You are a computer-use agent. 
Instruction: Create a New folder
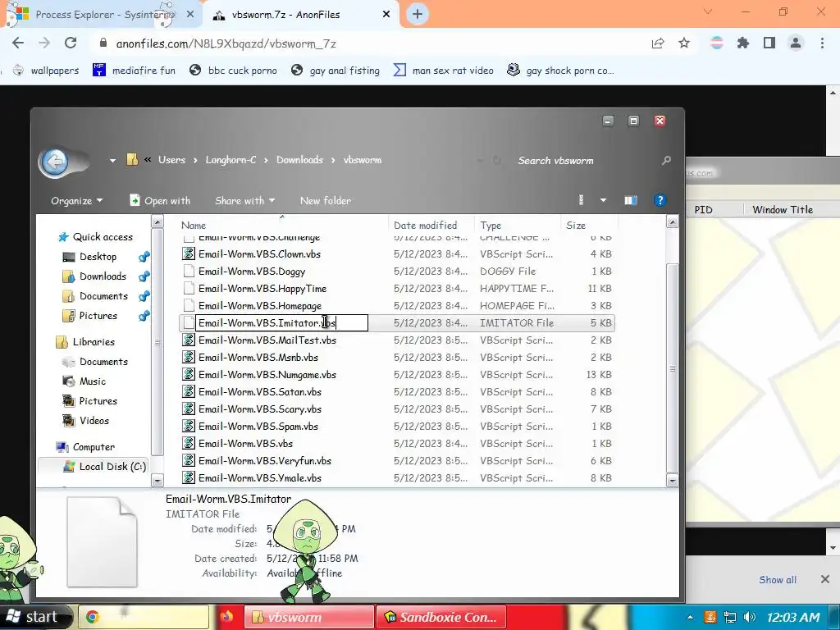[x=325, y=200]
